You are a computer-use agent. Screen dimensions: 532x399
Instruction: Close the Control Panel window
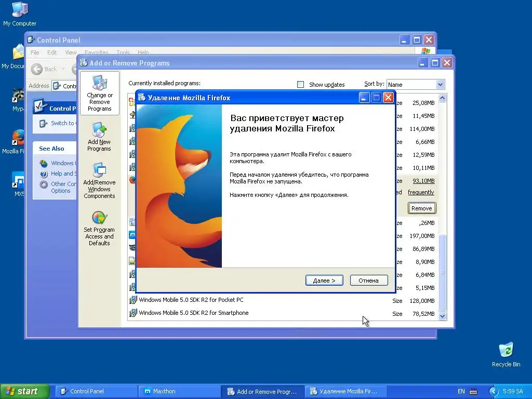429,40
